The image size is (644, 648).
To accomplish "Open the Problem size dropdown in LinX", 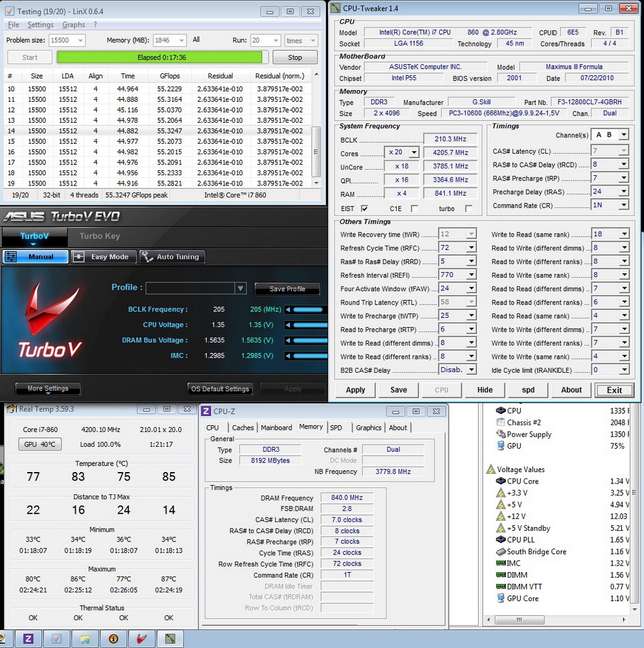I will click(x=80, y=40).
